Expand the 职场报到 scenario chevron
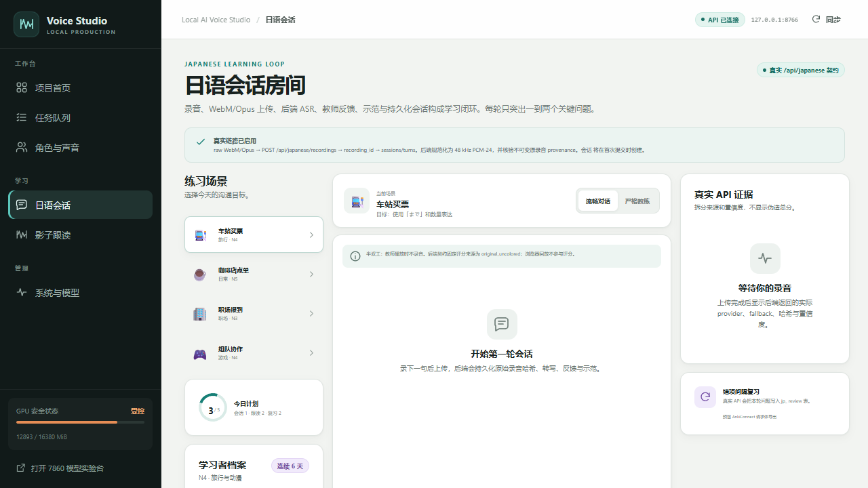Viewport: 868px width, 488px height. pos(311,314)
